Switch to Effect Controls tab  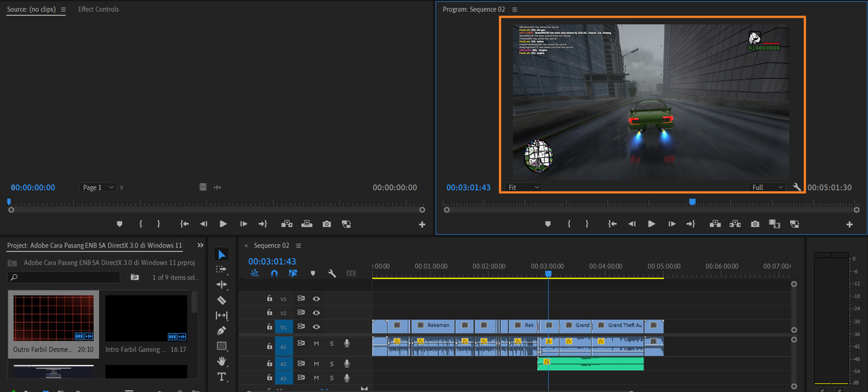pos(98,9)
